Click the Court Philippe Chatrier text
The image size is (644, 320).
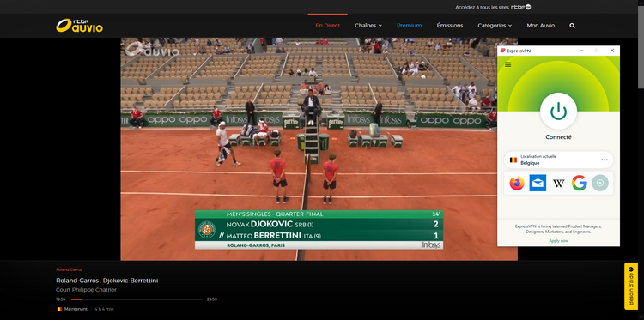86,290
